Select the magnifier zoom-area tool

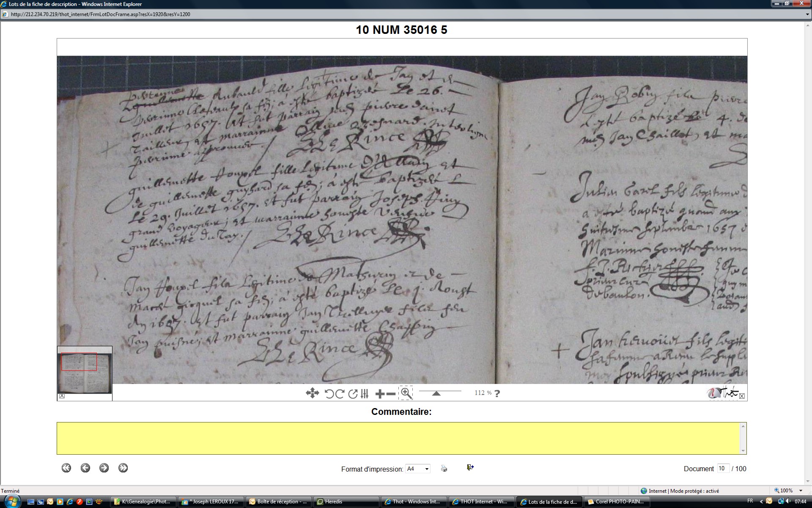point(406,393)
